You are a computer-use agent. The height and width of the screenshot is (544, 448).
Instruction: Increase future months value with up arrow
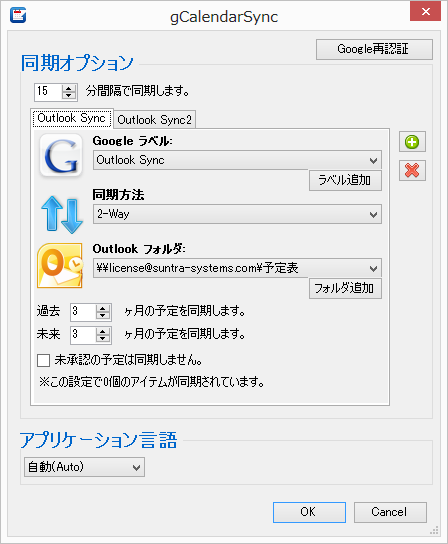tap(102, 331)
